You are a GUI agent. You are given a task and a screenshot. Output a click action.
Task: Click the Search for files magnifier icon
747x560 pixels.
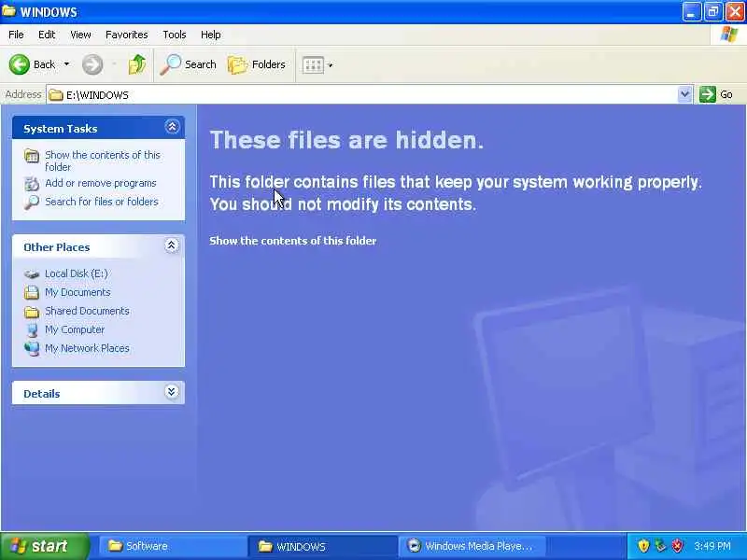[x=32, y=203]
